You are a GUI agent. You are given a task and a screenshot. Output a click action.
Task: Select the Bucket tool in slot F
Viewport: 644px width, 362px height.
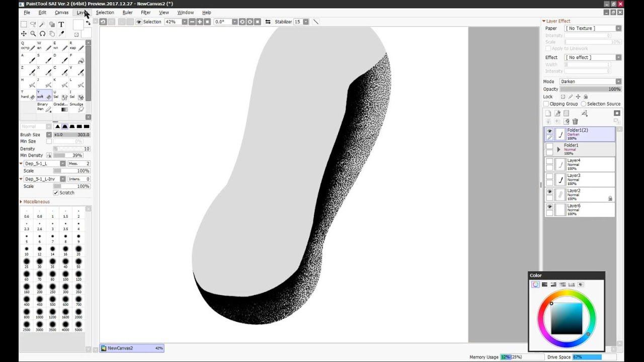[76, 58]
